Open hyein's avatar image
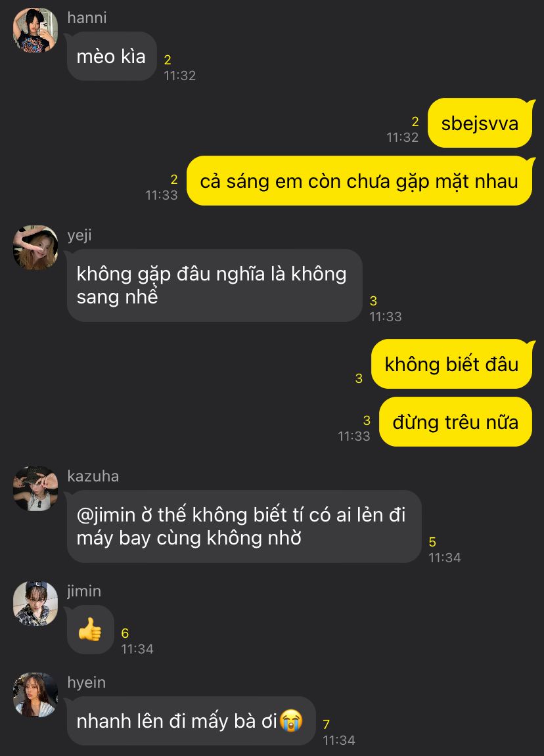Image resolution: width=544 pixels, height=756 pixels. (x=35, y=695)
